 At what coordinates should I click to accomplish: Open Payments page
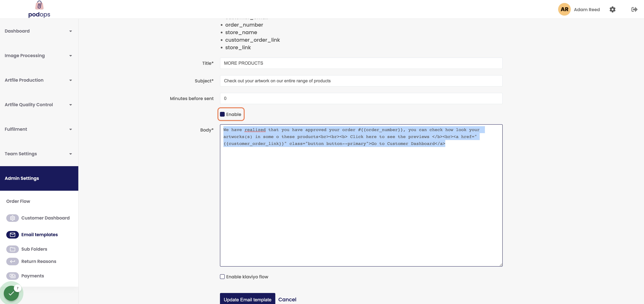[33, 276]
